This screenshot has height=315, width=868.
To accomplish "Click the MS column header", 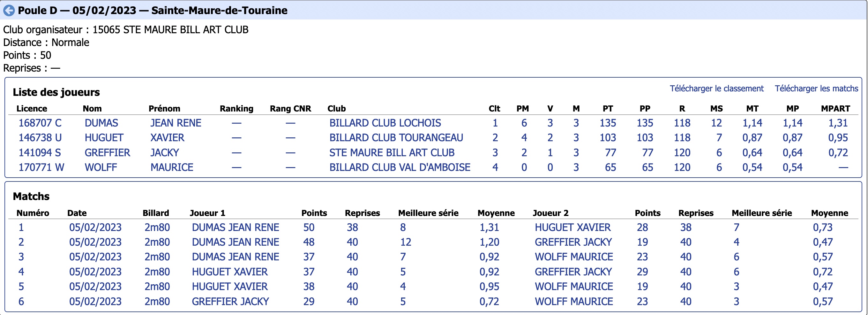I will (x=716, y=109).
